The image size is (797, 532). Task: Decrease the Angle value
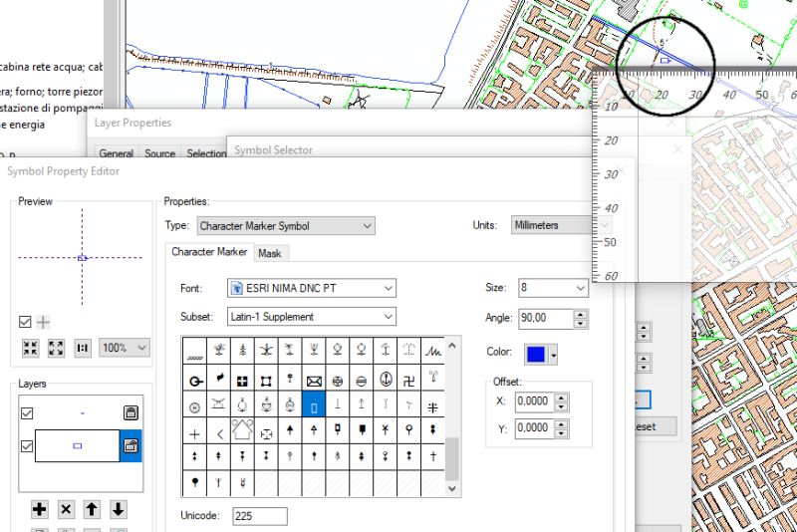pos(580,323)
